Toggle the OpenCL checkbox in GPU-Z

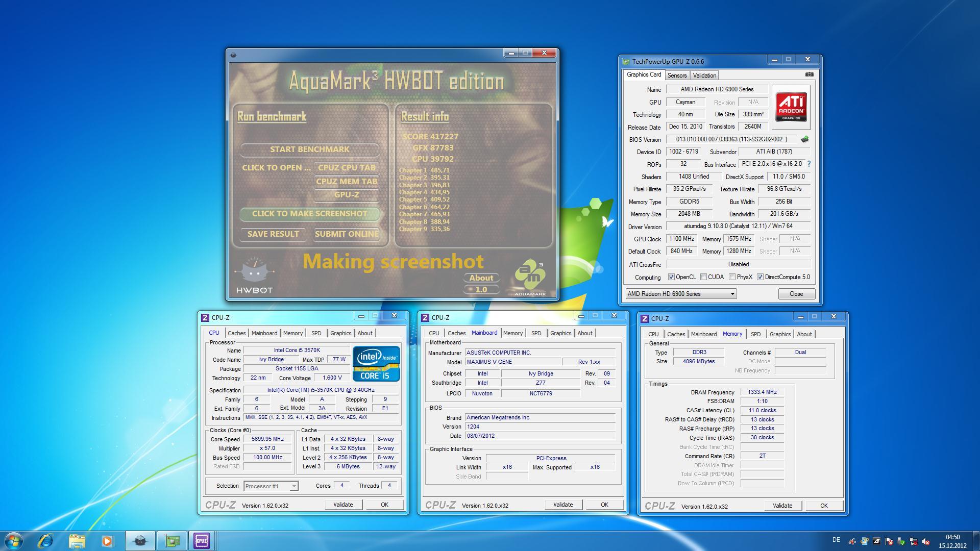point(671,277)
